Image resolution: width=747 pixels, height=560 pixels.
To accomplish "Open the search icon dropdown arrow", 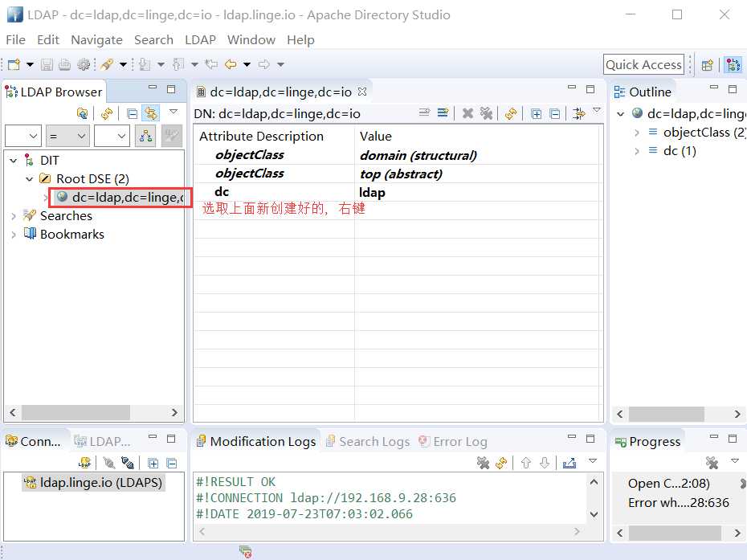I will pos(123,64).
